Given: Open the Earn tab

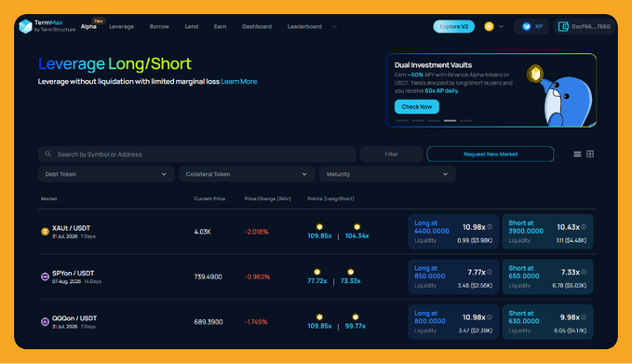Looking at the screenshot, I should tap(220, 27).
